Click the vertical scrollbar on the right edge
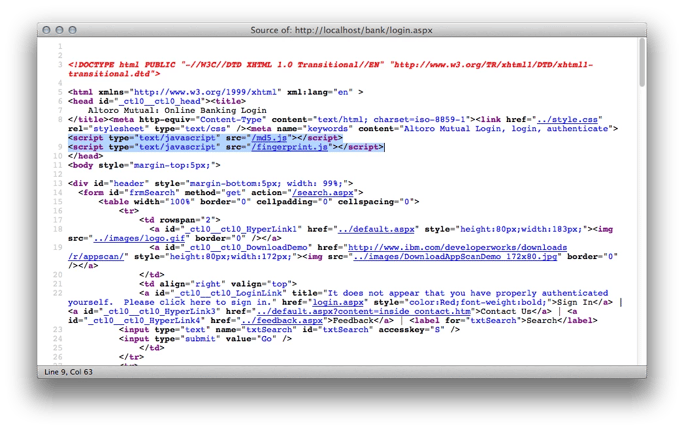This screenshot has width=684, height=430. click(x=641, y=200)
